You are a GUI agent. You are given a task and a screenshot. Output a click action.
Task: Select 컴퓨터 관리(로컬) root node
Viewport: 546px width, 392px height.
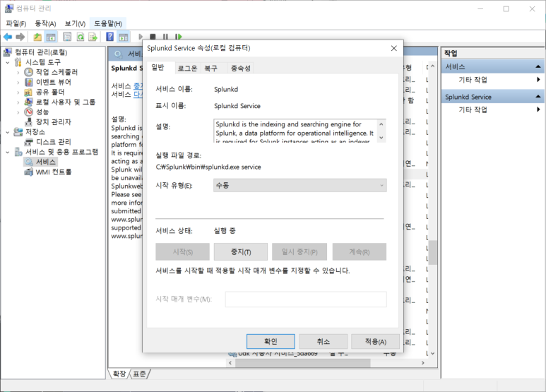[x=41, y=52]
